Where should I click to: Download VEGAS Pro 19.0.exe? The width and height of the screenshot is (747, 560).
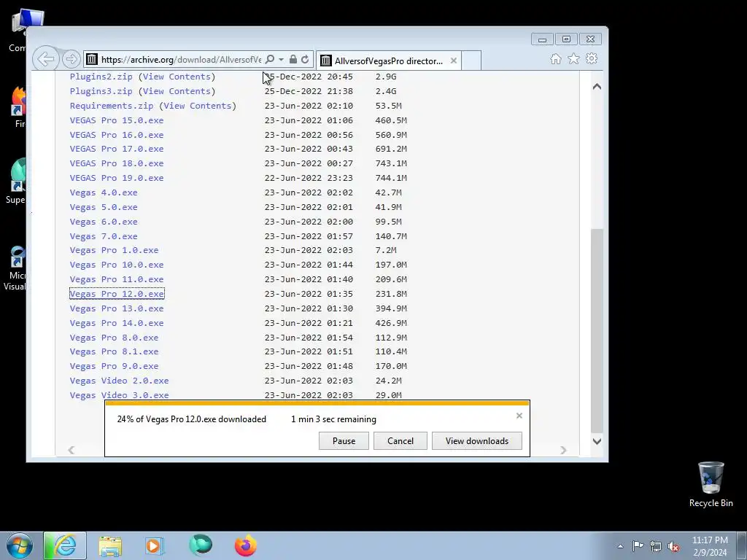coord(117,178)
